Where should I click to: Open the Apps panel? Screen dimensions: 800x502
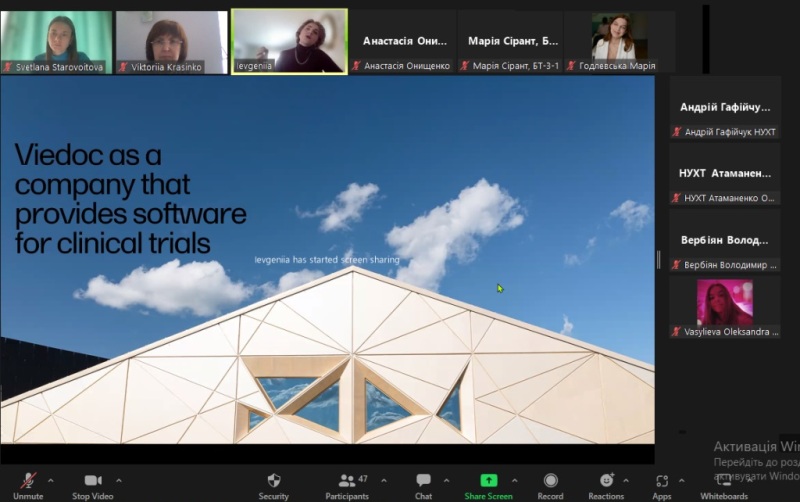(662, 482)
